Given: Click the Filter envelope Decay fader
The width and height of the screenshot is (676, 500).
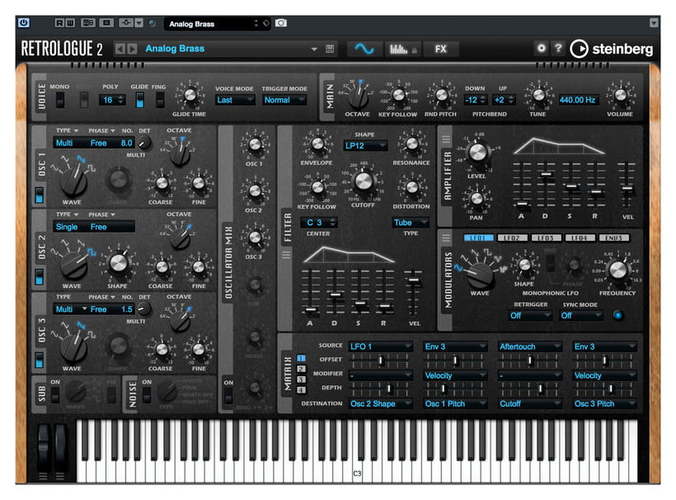Looking at the screenshot, I should pyautogui.click(x=335, y=295).
